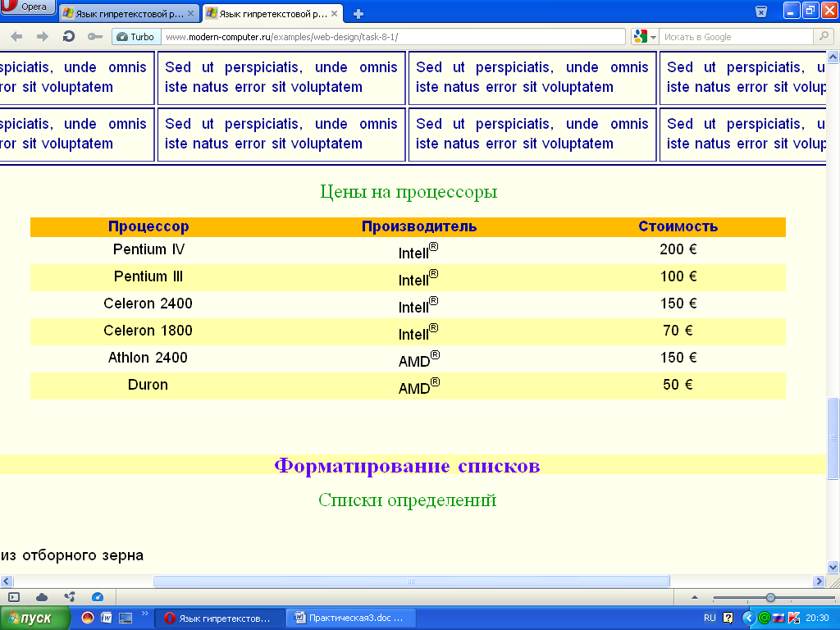This screenshot has width=840, height=630.
Task: Click the vertical scrollbar down arrow
Action: (833, 567)
